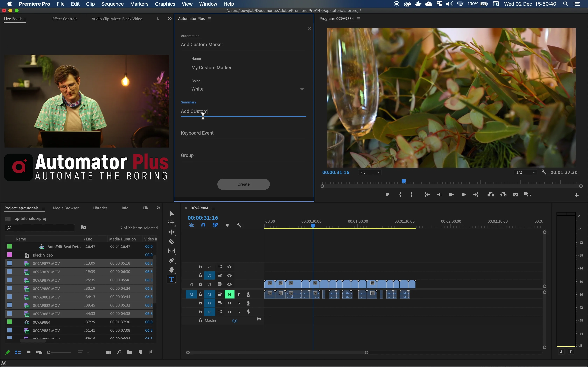
Task: Select the Type tool in the timeline toolbar
Action: coord(171,279)
